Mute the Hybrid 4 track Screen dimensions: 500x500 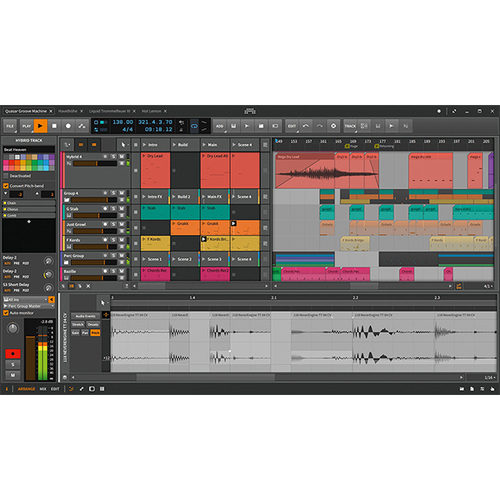[x=122, y=156]
